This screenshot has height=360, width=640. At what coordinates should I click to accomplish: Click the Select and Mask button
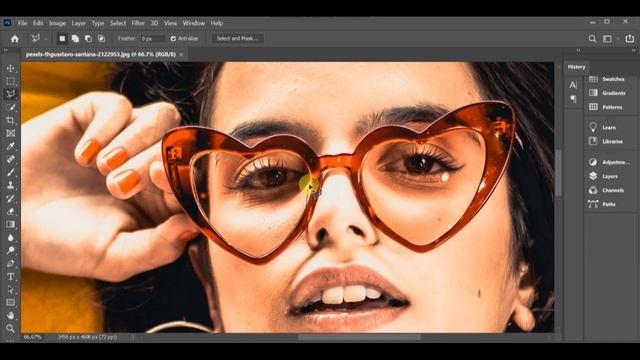(237, 38)
